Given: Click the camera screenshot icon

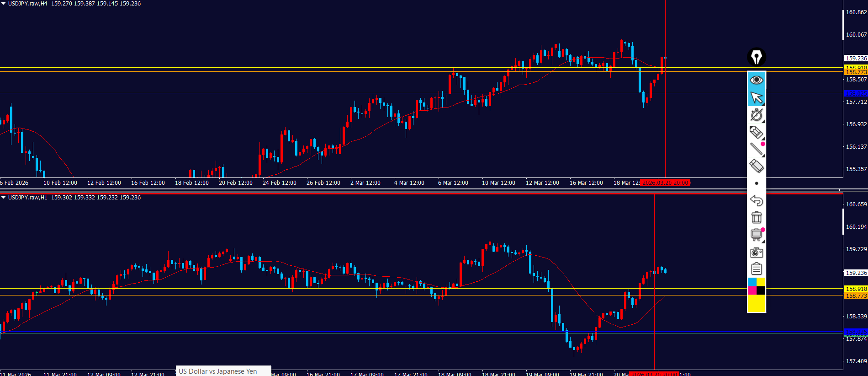Looking at the screenshot, I should pos(757,252).
